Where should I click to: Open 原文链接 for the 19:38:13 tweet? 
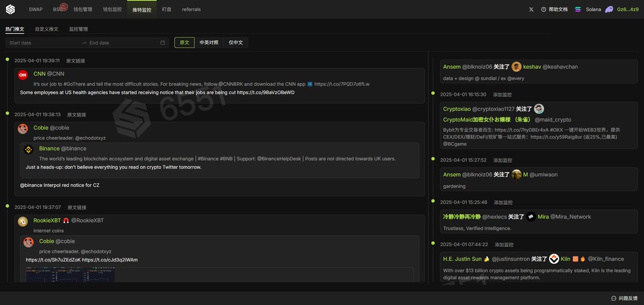coord(76,114)
